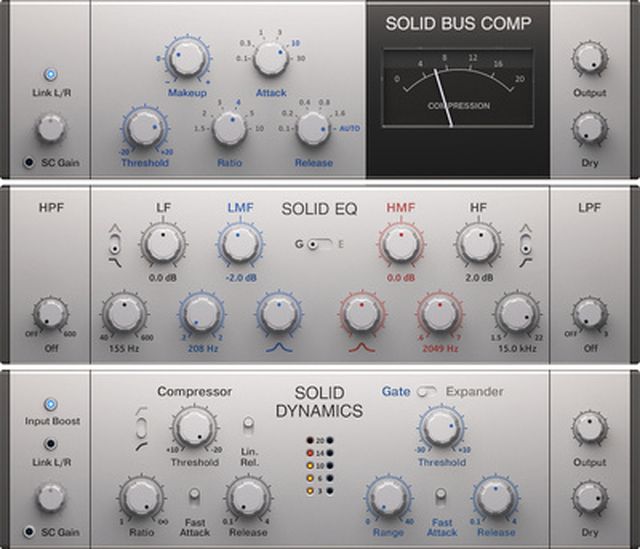
Task: Click the Expander label
Action: pyautogui.click(x=475, y=392)
